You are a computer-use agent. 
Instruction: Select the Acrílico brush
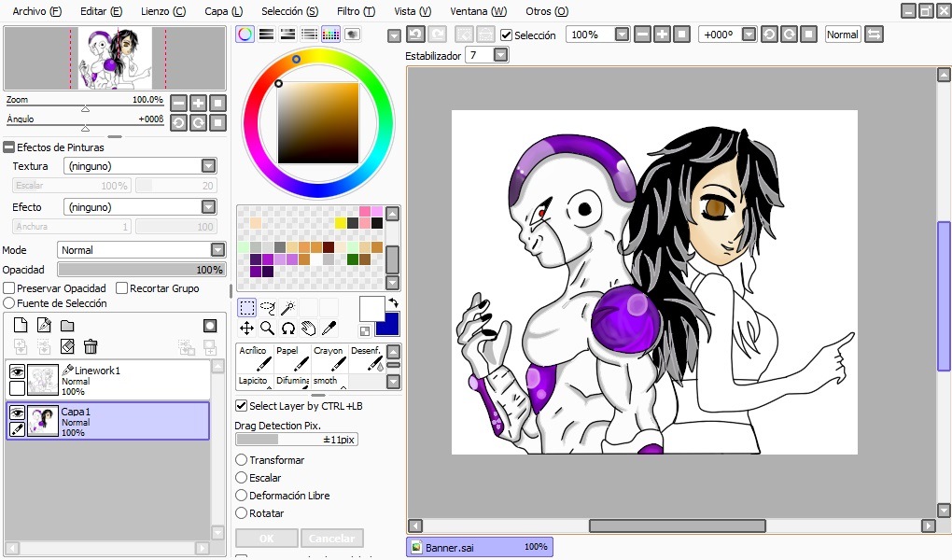[x=255, y=358]
